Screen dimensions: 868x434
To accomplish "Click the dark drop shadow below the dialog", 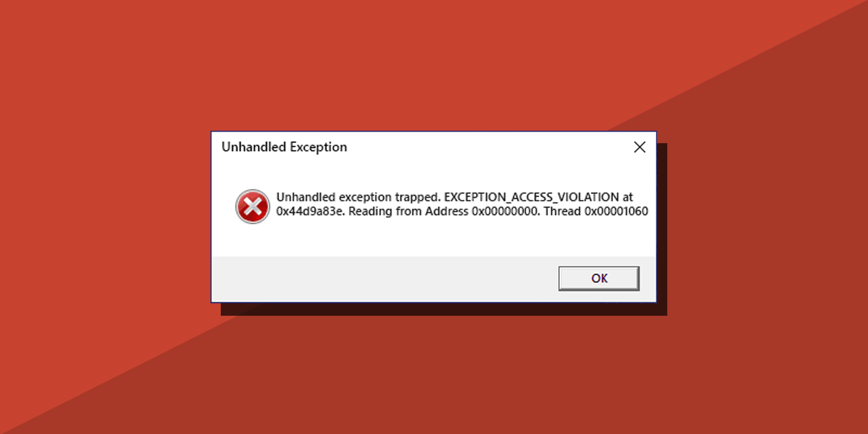I will [434, 309].
